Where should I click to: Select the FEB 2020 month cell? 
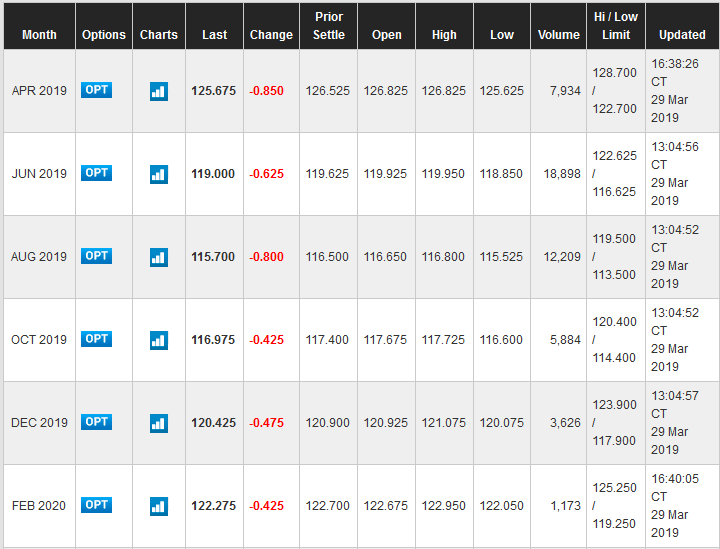(x=39, y=506)
